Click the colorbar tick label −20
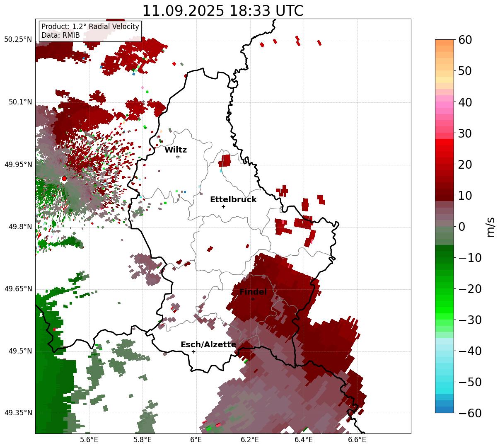This screenshot has height=448, width=500. pyautogui.click(x=470, y=288)
